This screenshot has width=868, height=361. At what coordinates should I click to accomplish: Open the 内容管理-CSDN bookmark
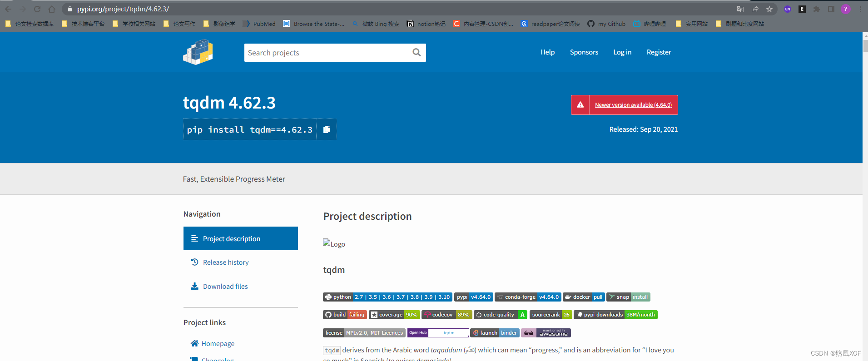483,24
